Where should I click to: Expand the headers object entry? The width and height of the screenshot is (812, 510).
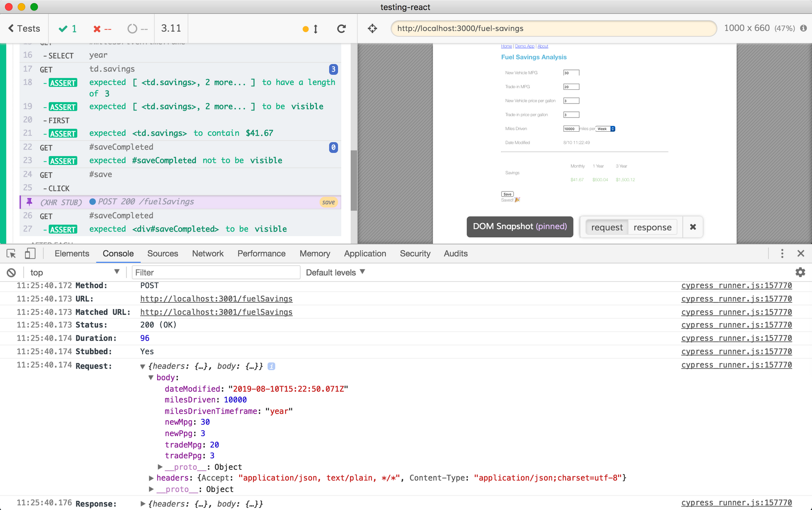151,478
